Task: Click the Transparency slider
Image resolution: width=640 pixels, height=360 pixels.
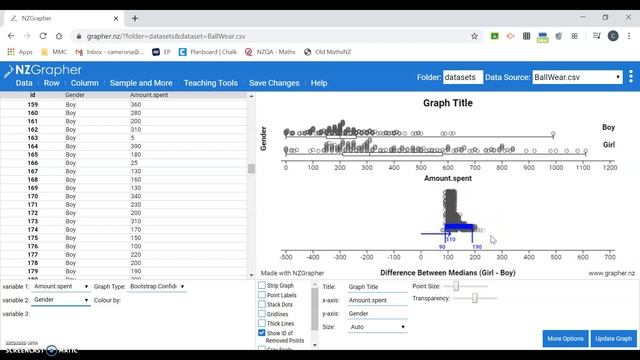Action: point(475,298)
